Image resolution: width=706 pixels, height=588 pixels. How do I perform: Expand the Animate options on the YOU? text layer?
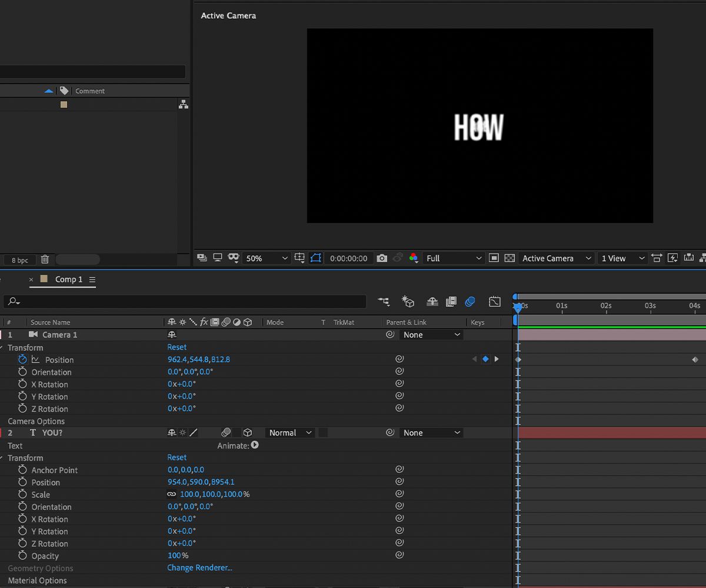pos(254,445)
